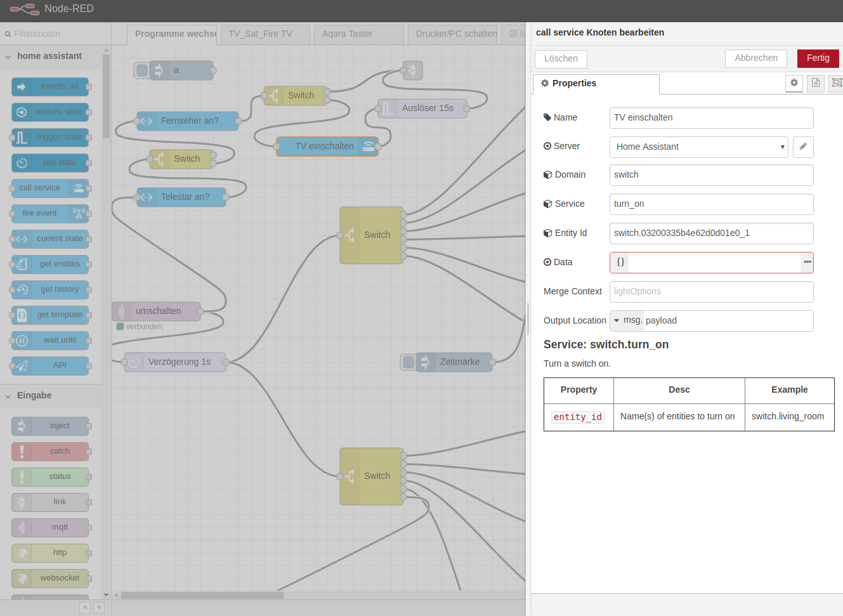Select the call service palette node
This screenshot has height=616, width=843.
50,188
